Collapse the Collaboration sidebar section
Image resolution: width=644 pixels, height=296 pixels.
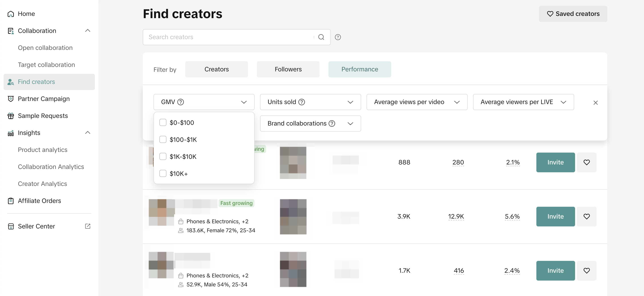point(87,31)
